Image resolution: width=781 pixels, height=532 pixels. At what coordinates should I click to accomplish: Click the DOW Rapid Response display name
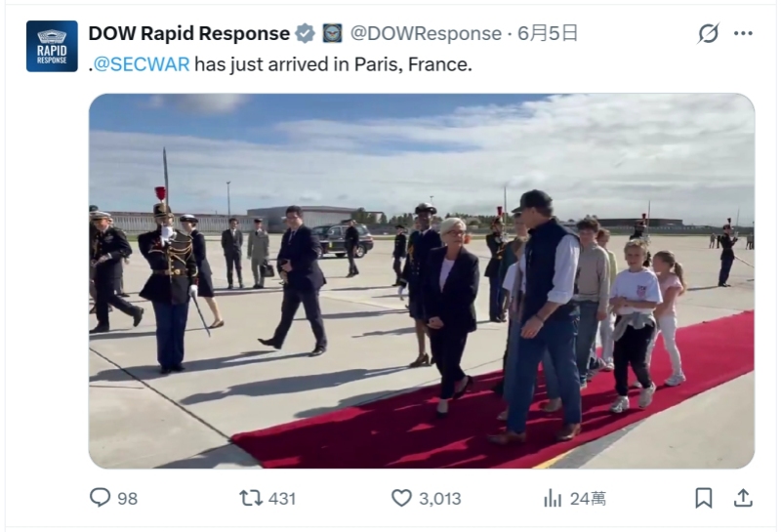[189, 33]
